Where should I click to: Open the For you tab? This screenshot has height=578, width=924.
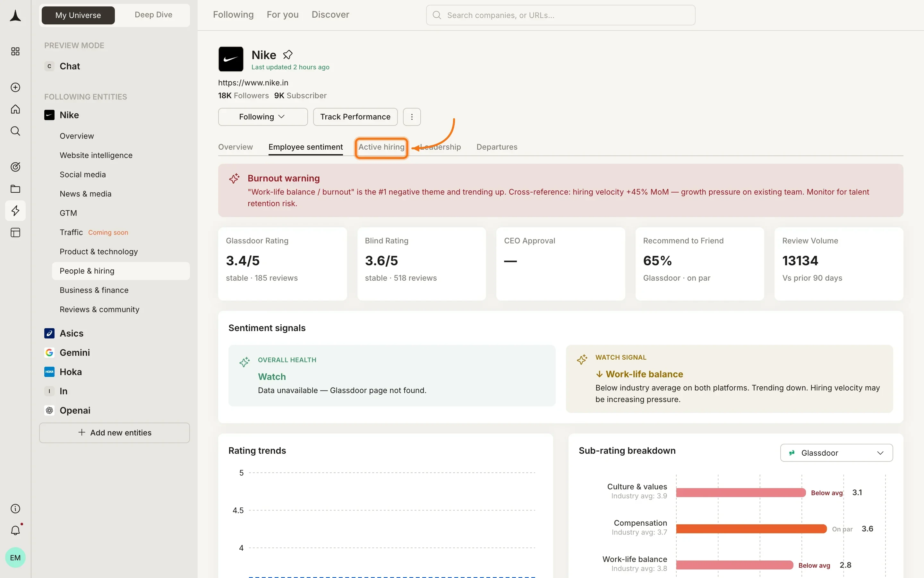point(283,14)
